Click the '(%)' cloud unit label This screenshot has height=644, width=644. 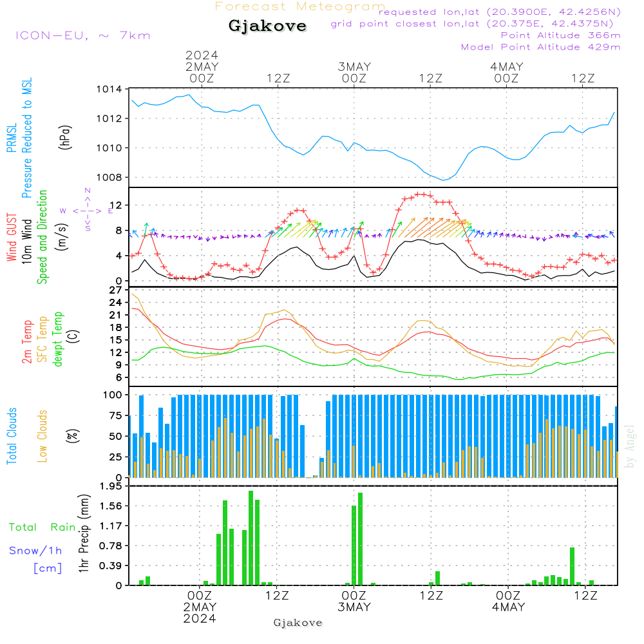72,436
